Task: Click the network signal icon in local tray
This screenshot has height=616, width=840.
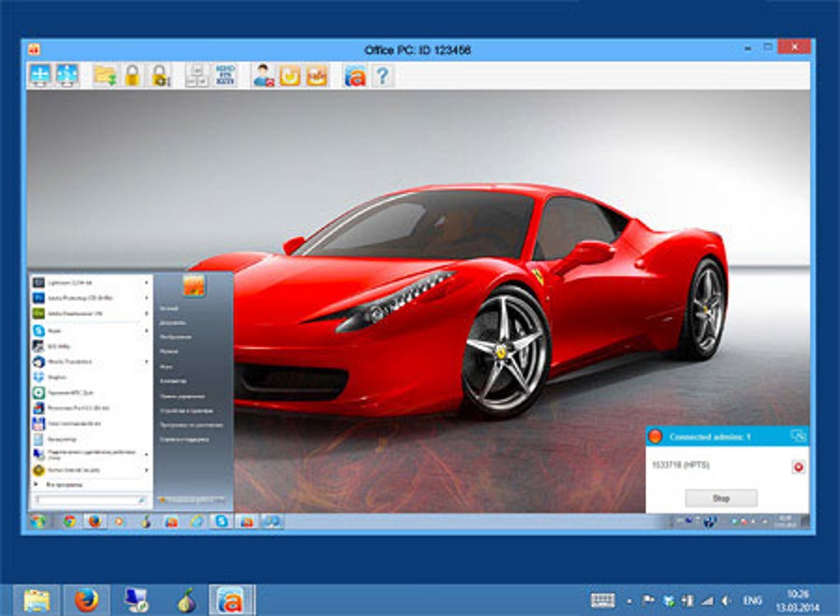Action: click(707, 600)
